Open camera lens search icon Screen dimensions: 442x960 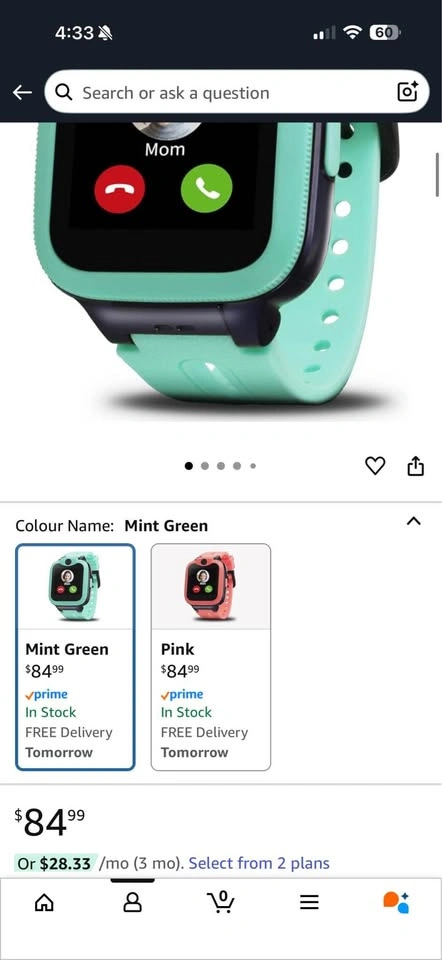408,92
